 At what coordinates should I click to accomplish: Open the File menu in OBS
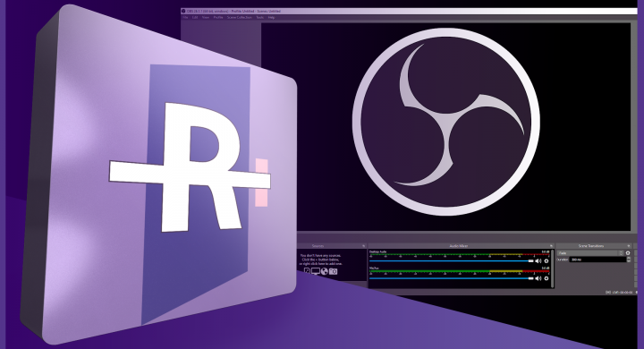tap(185, 18)
